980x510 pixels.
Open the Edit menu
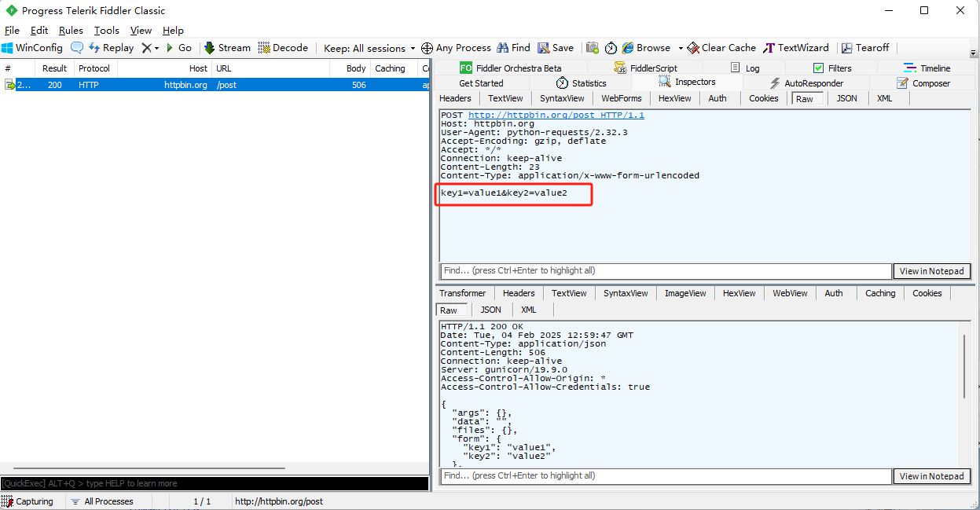click(39, 31)
